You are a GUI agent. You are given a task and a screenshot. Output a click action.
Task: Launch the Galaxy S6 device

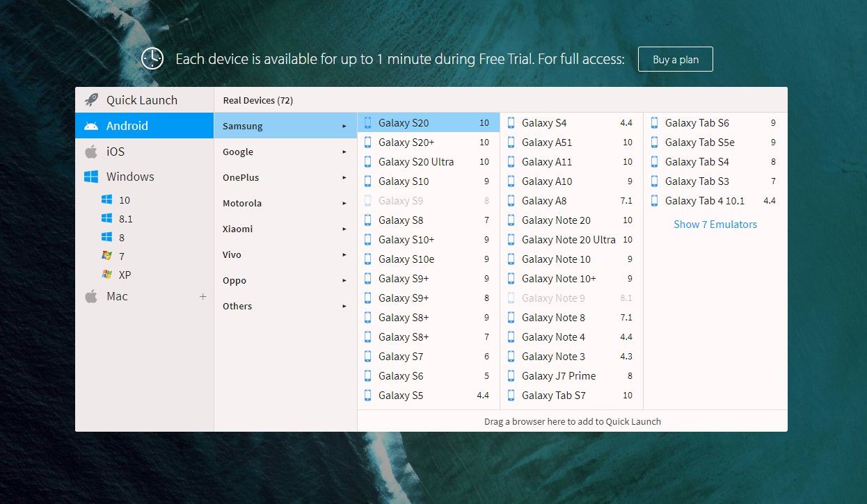[429, 376]
